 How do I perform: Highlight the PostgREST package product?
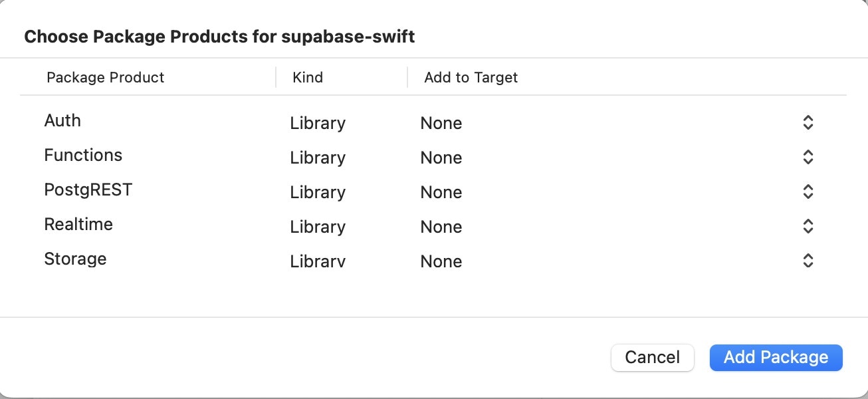point(88,190)
